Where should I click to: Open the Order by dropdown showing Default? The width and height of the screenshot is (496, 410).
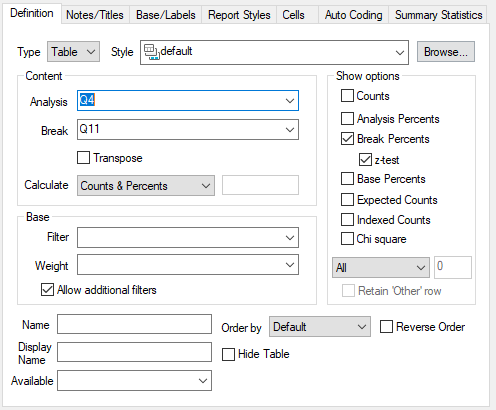coord(320,327)
